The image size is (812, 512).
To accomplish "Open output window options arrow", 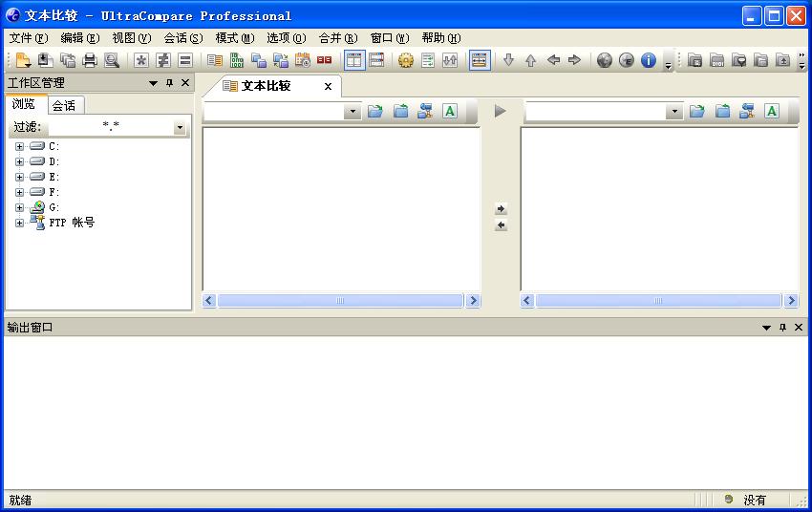I will coord(766,328).
